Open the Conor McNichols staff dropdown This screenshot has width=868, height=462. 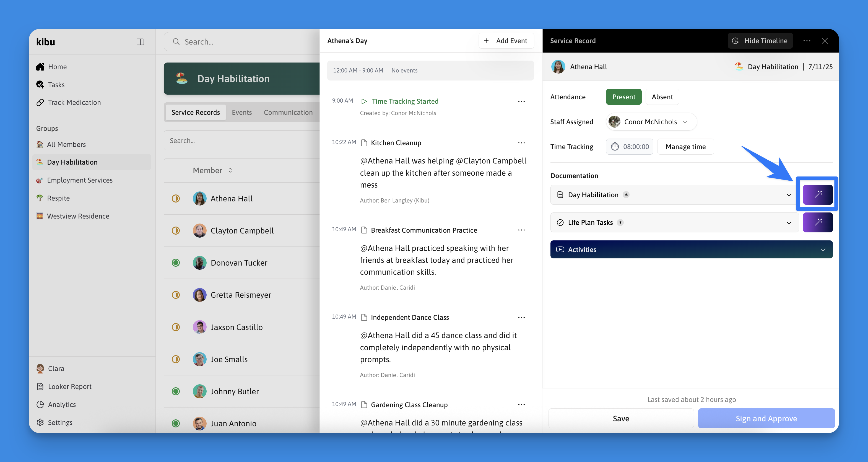651,122
